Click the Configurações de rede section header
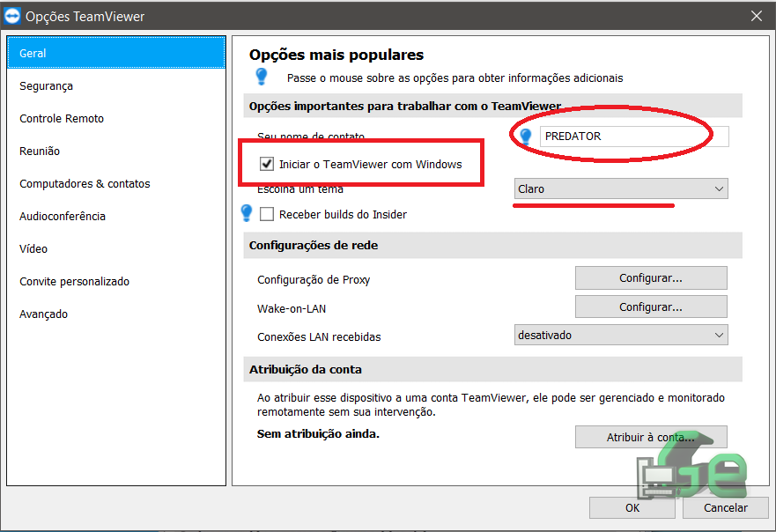 [492, 246]
